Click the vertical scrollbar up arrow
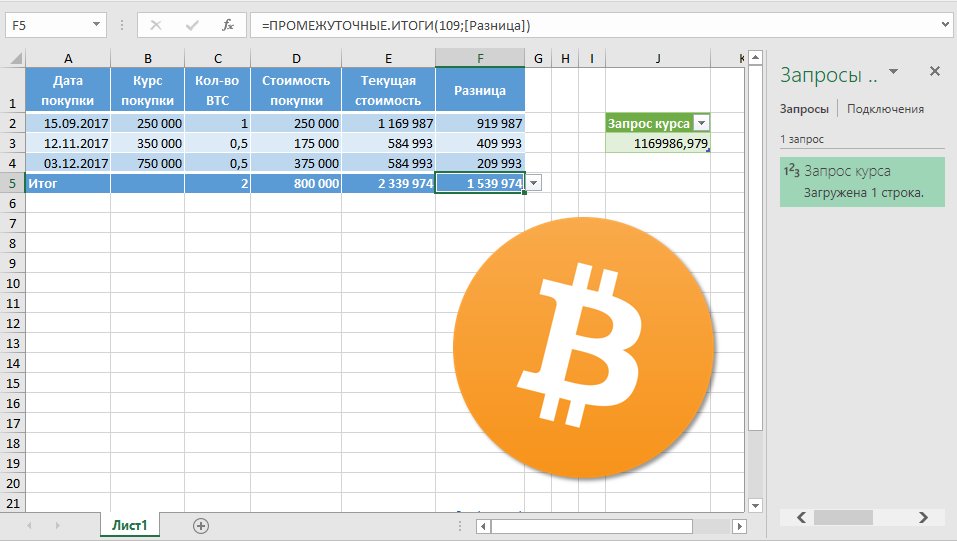Image resolution: width=957 pixels, height=541 pixels. [756, 58]
